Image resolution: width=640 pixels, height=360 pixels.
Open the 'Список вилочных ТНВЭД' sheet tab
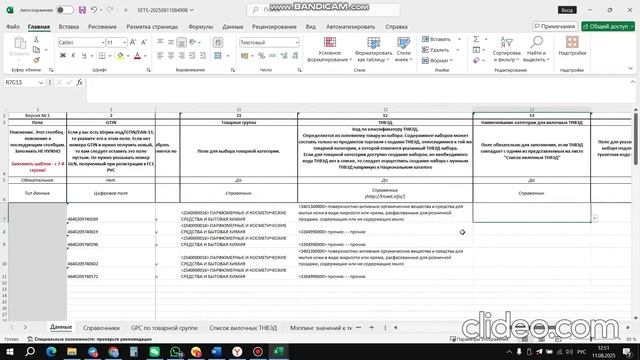(x=243, y=328)
